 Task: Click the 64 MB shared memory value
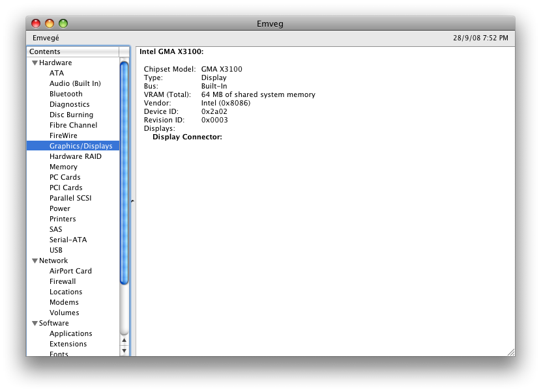[x=258, y=94]
